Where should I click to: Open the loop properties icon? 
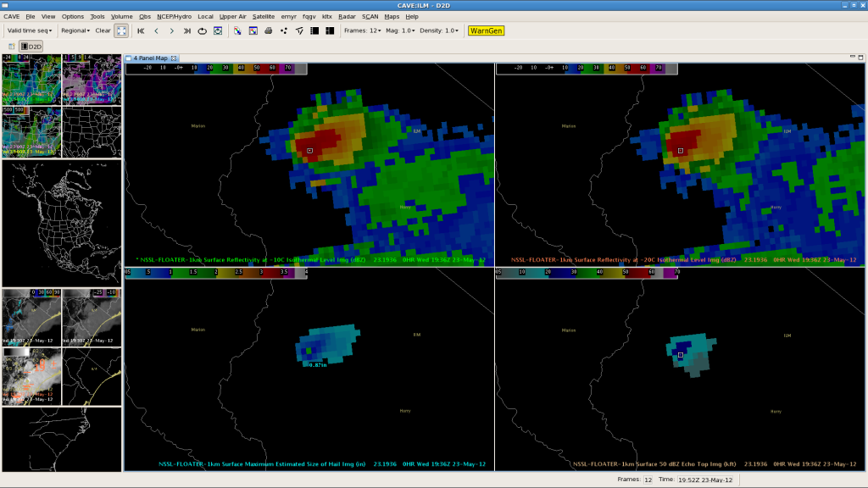click(218, 30)
